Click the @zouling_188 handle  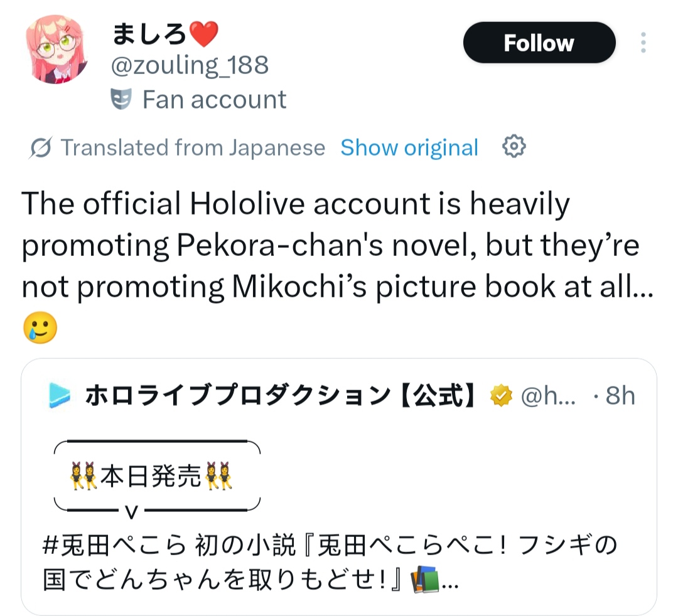coord(190,65)
